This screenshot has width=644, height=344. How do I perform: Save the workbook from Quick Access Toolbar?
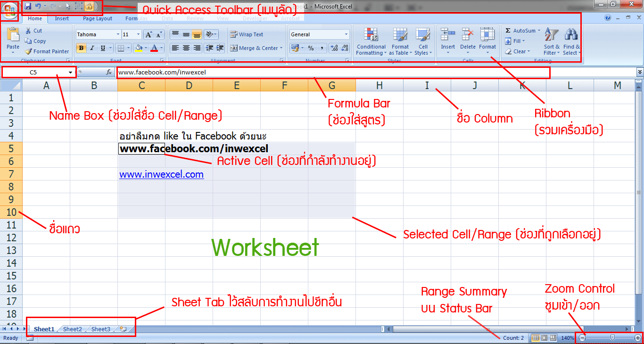(x=28, y=6)
